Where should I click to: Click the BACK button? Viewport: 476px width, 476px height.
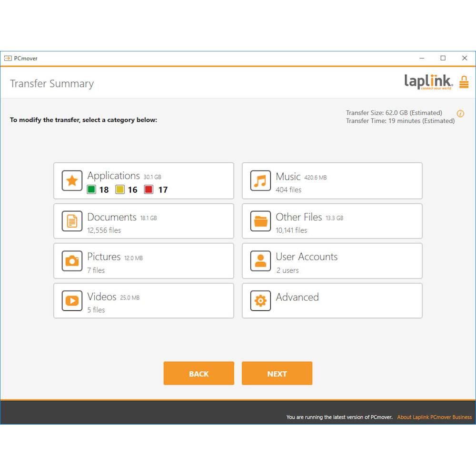click(x=199, y=373)
